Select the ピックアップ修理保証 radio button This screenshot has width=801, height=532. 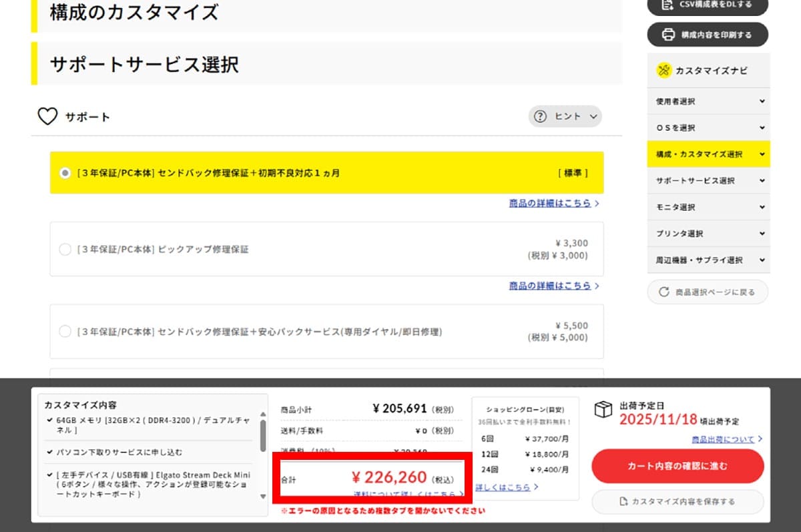pyautogui.click(x=65, y=249)
